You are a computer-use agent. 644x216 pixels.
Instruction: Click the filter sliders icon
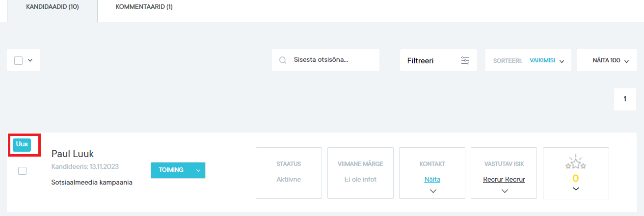click(x=465, y=60)
